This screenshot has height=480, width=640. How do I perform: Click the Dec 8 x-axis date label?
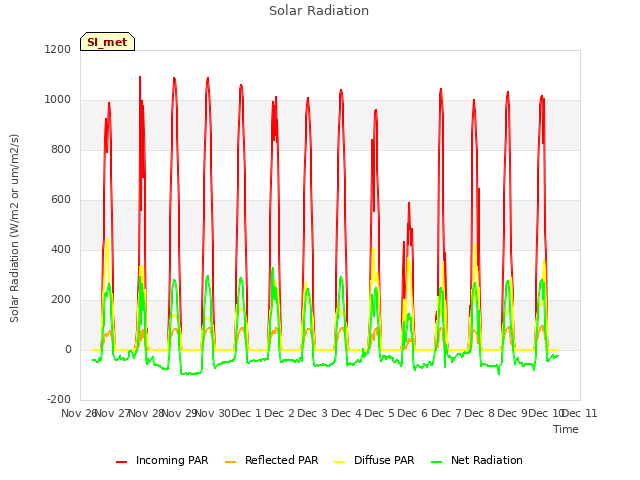[480, 413]
